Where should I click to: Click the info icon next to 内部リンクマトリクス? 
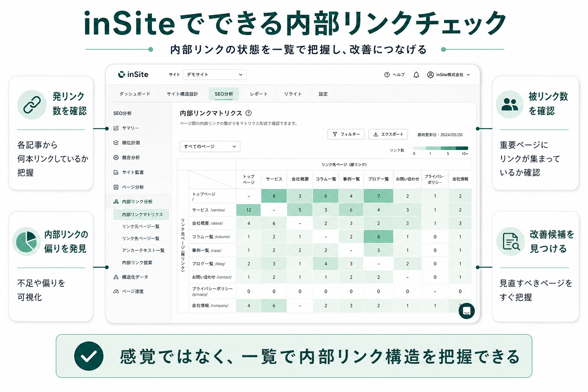pyautogui.click(x=248, y=113)
